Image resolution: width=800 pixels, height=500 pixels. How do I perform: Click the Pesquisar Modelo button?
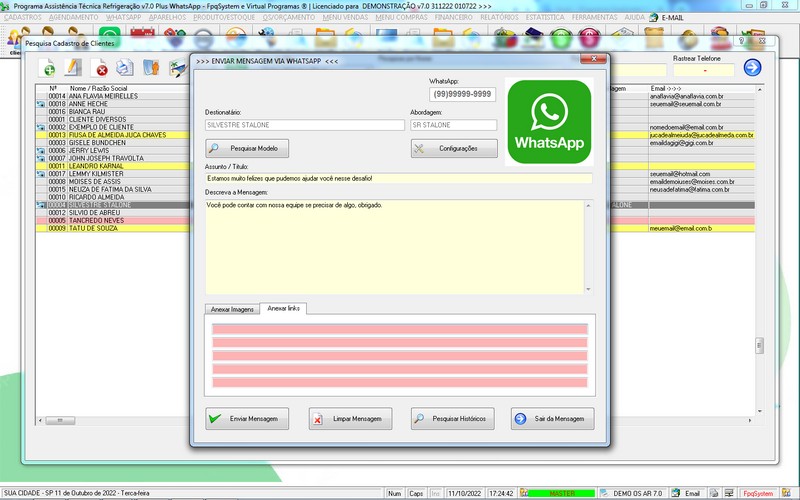247,148
